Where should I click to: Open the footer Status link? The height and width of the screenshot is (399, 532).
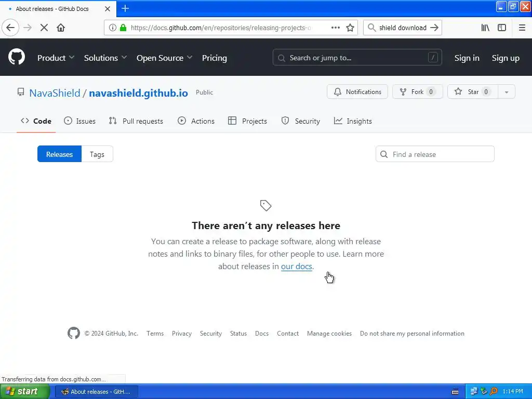tap(238, 334)
